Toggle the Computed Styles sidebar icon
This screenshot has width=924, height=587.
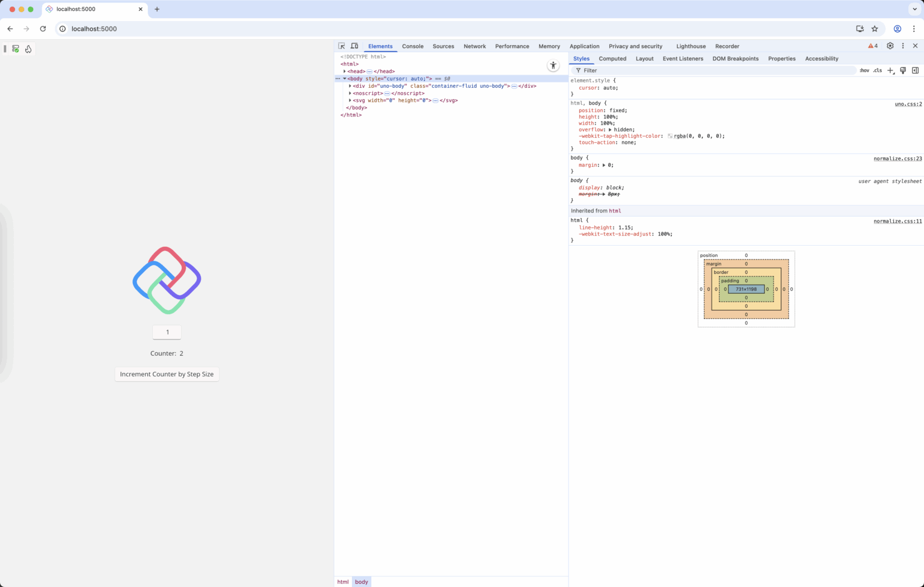pos(916,70)
